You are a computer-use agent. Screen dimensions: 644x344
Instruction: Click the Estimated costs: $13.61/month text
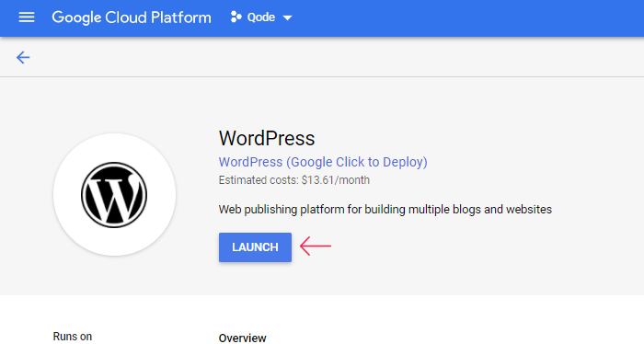click(294, 180)
